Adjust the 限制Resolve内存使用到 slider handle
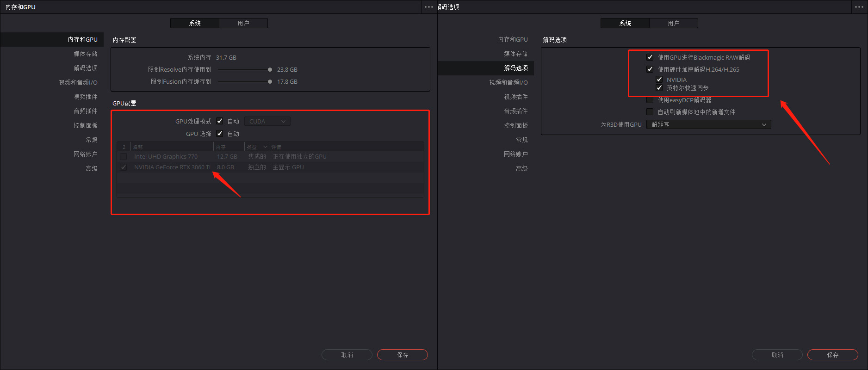The width and height of the screenshot is (868, 370). coord(270,69)
